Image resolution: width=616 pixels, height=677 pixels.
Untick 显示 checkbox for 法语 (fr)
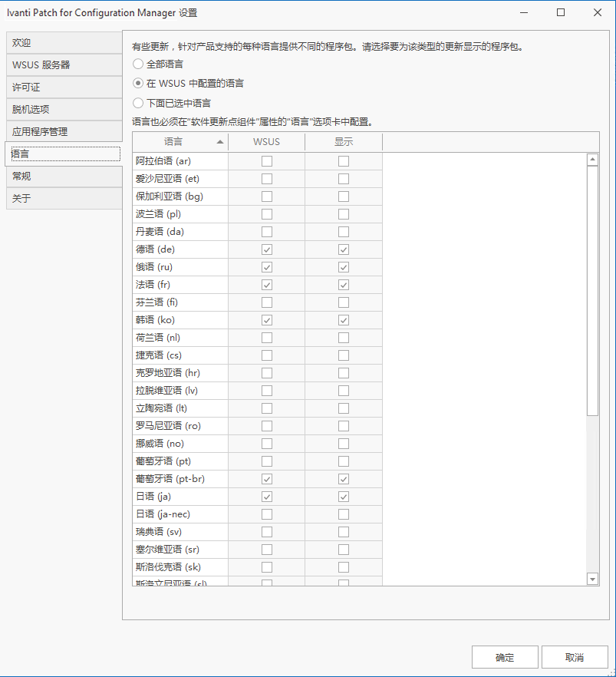pyautogui.click(x=344, y=285)
